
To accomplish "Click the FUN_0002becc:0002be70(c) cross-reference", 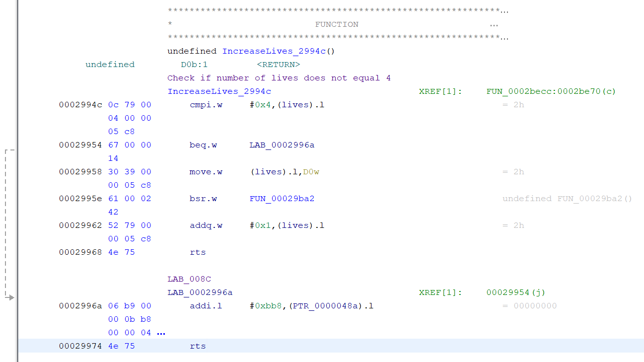I will (x=551, y=91).
